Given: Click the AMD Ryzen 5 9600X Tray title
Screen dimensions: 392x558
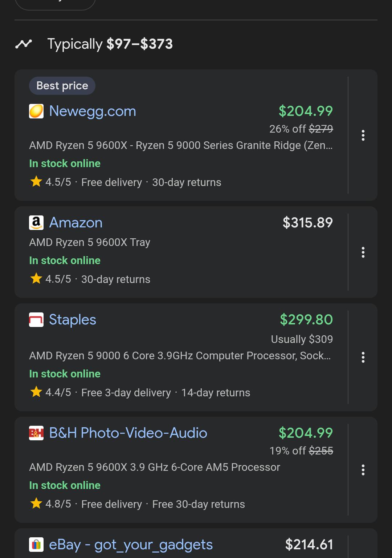Looking at the screenshot, I should [x=90, y=242].
